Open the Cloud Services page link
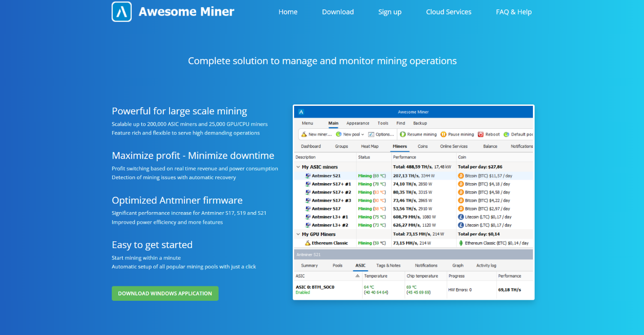 448,12
